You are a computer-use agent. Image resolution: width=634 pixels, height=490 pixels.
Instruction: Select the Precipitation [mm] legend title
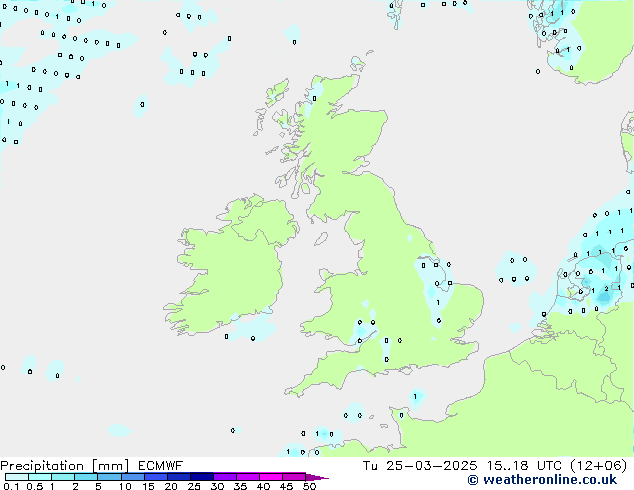click(64, 465)
